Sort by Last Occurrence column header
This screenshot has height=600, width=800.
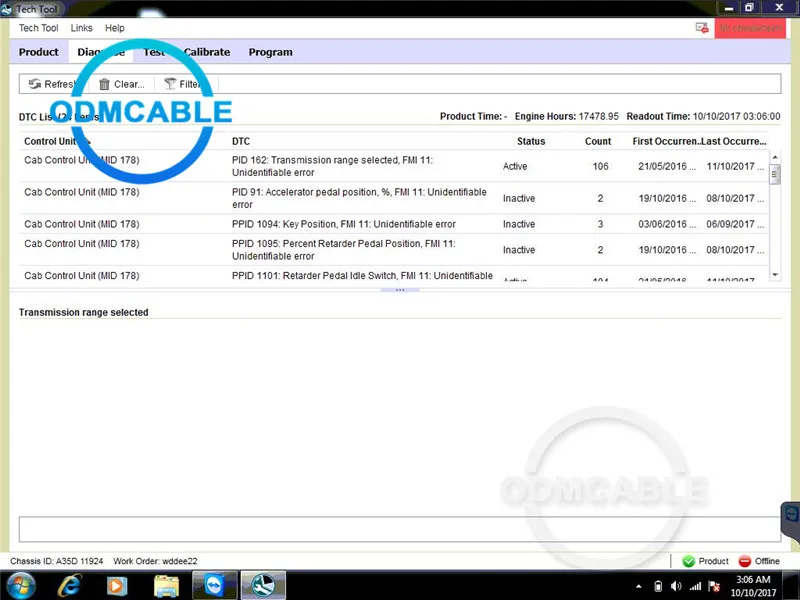(734, 141)
